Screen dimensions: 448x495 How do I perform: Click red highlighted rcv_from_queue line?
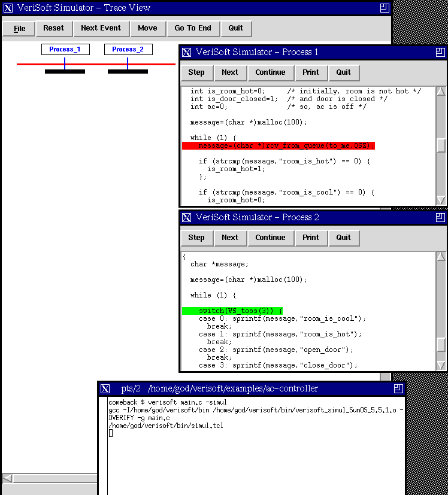279,146
